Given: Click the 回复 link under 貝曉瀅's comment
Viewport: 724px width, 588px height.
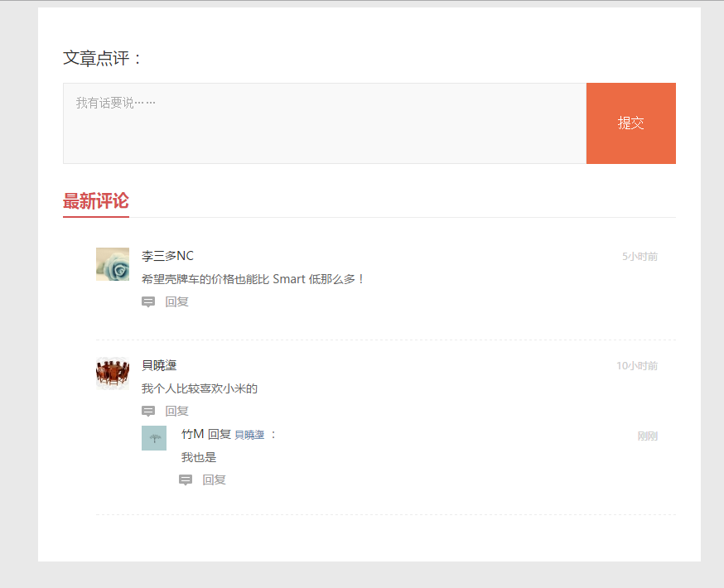Looking at the screenshot, I should [x=176, y=412].
